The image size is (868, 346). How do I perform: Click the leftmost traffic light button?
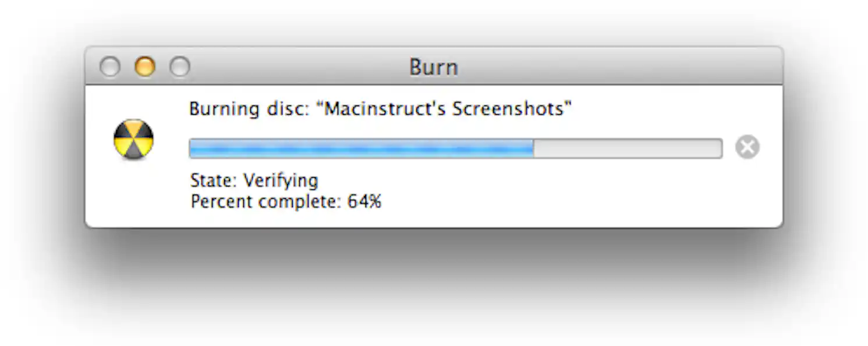point(109,66)
